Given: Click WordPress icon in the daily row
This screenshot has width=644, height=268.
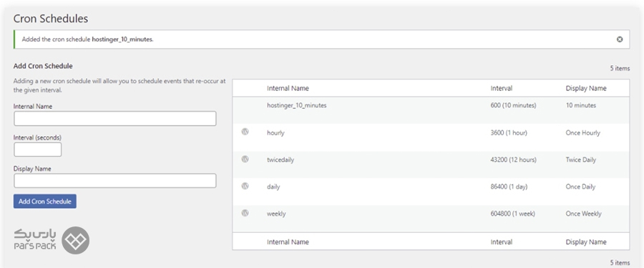Looking at the screenshot, I should click(x=245, y=186).
